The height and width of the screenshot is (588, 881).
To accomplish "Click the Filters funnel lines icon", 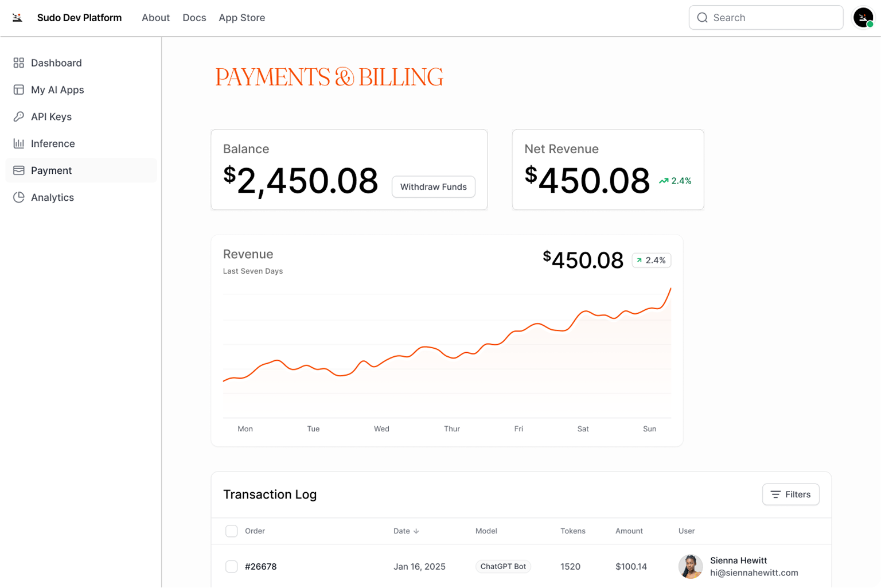I will [775, 494].
